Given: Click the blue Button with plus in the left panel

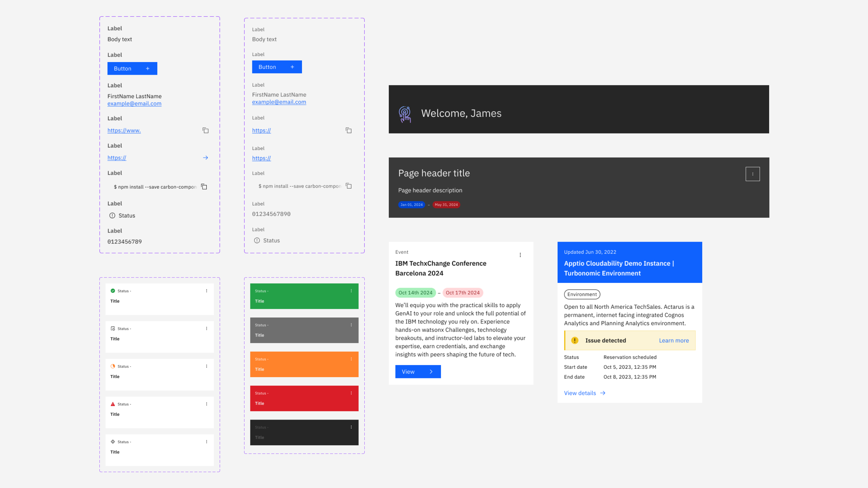Looking at the screenshot, I should tap(132, 68).
